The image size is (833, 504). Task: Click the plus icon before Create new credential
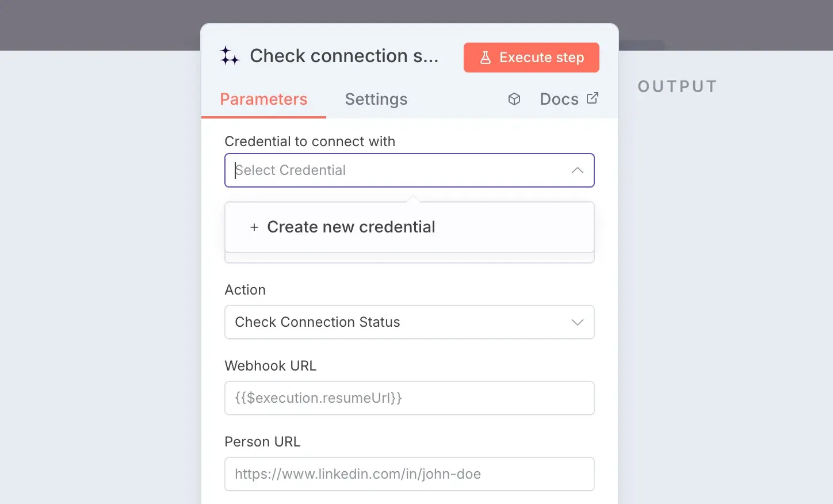[254, 227]
